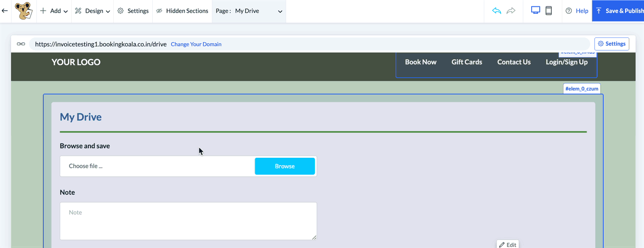Switch to desktop preview
The width and height of the screenshot is (644, 248).
click(x=536, y=11)
